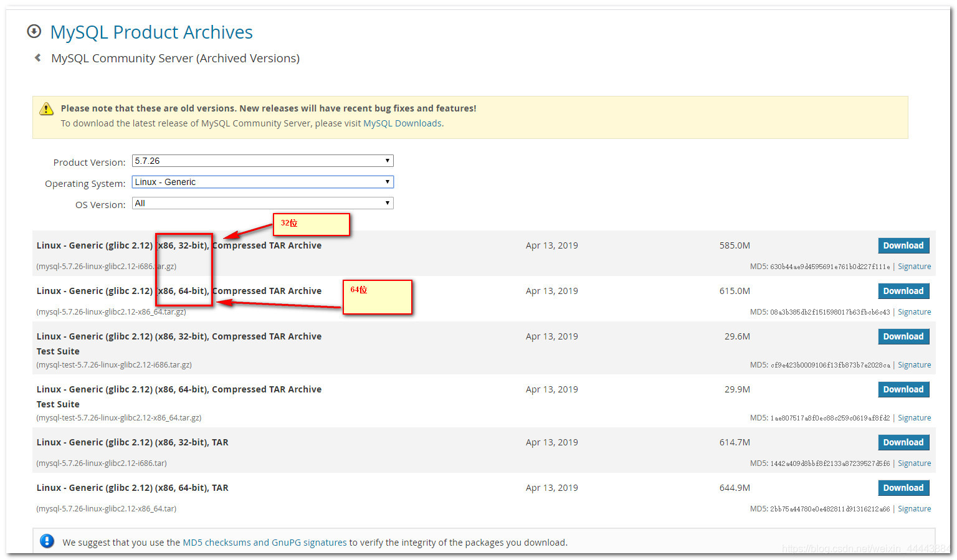Download 32-bit Compressed TAR Archive 585.0M
This screenshot has height=560, width=957.
pyautogui.click(x=903, y=245)
